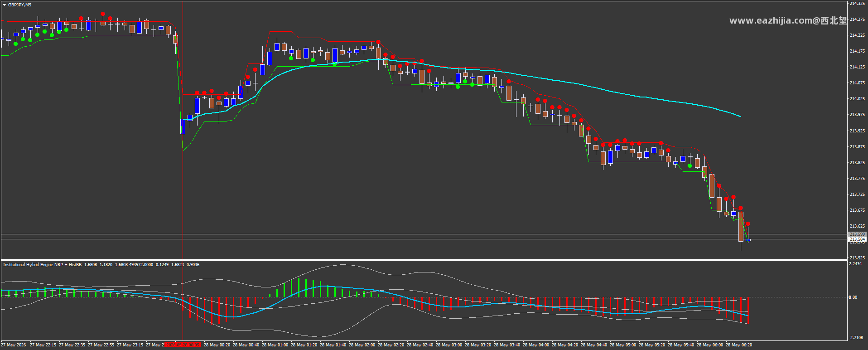Click the 28 May 06:20 time label
Screen dimensions: 868x350
[739, 345]
